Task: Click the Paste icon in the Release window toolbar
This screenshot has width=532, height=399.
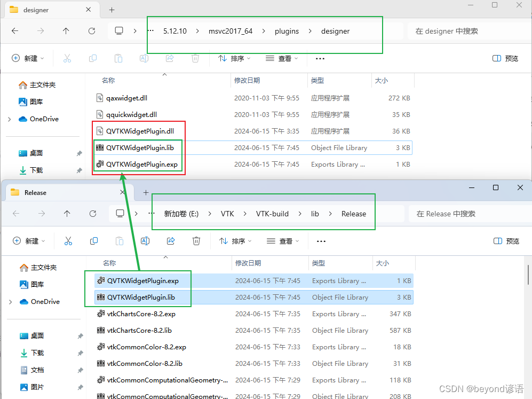Action: (120, 241)
